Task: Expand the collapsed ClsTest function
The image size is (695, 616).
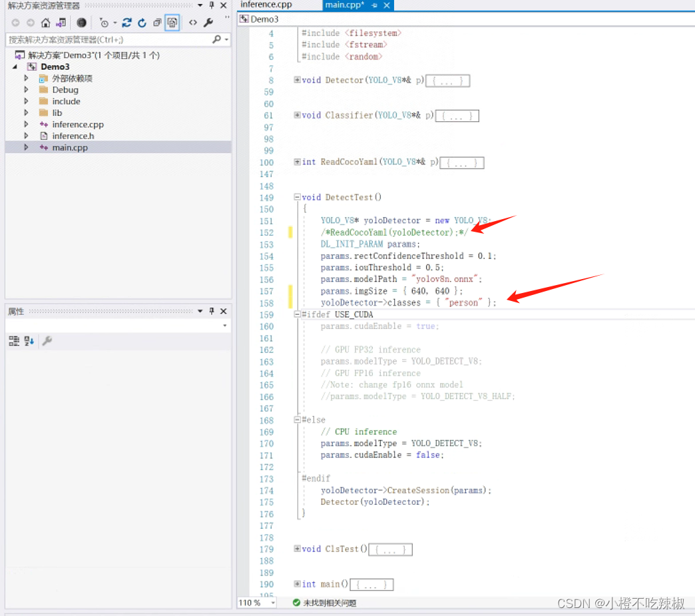Action: pyautogui.click(x=297, y=549)
